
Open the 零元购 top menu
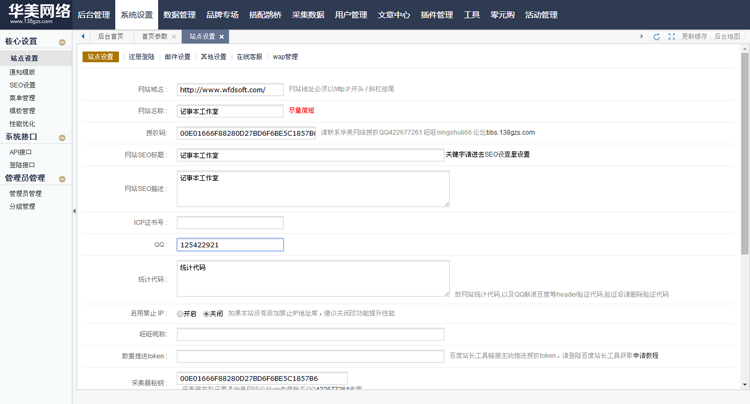[x=502, y=15]
